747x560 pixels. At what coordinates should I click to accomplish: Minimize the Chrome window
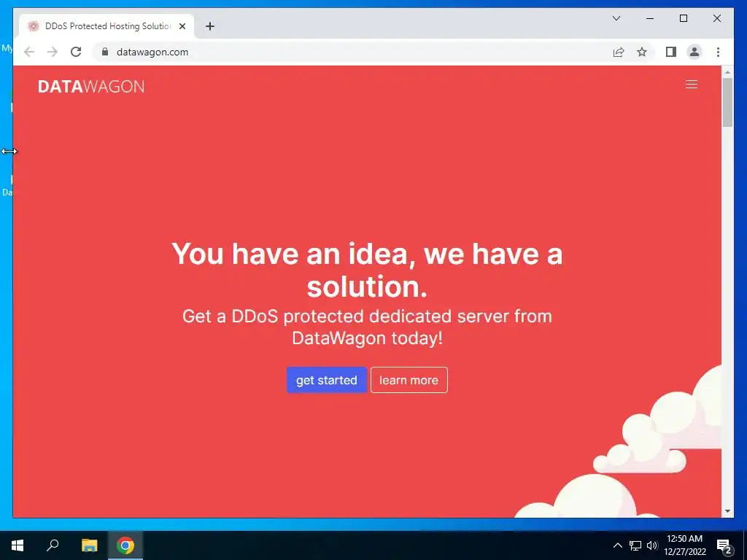pyautogui.click(x=650, y=18)
